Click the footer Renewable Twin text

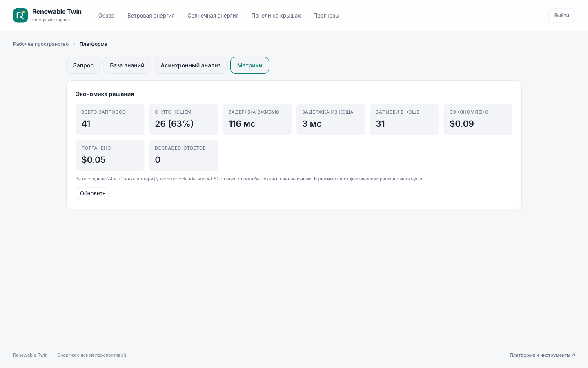click(30, 355)
